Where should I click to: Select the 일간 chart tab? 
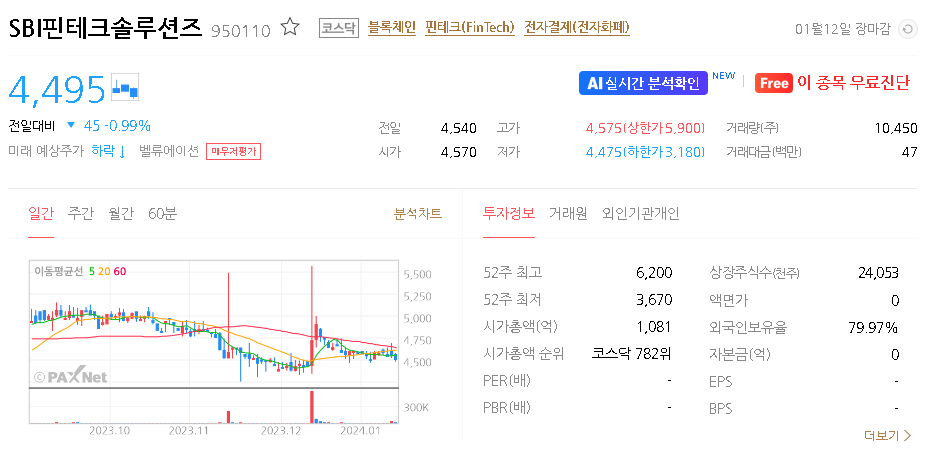[x=41, y=214]
